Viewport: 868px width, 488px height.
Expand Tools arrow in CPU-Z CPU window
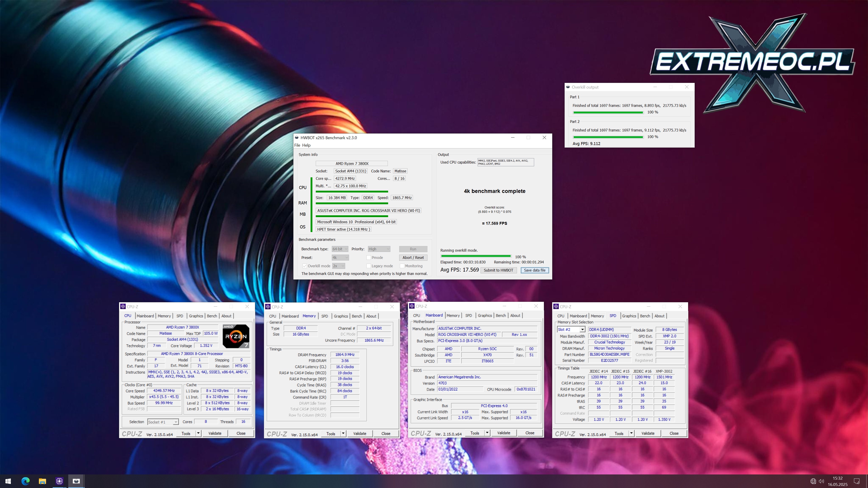(198, 433)
